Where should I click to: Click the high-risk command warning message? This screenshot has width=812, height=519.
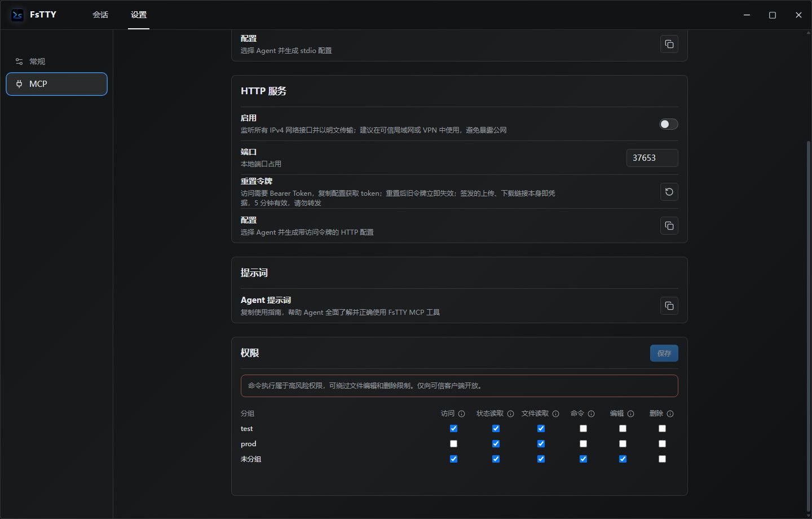pyautogui.click(x=460, y=386)
